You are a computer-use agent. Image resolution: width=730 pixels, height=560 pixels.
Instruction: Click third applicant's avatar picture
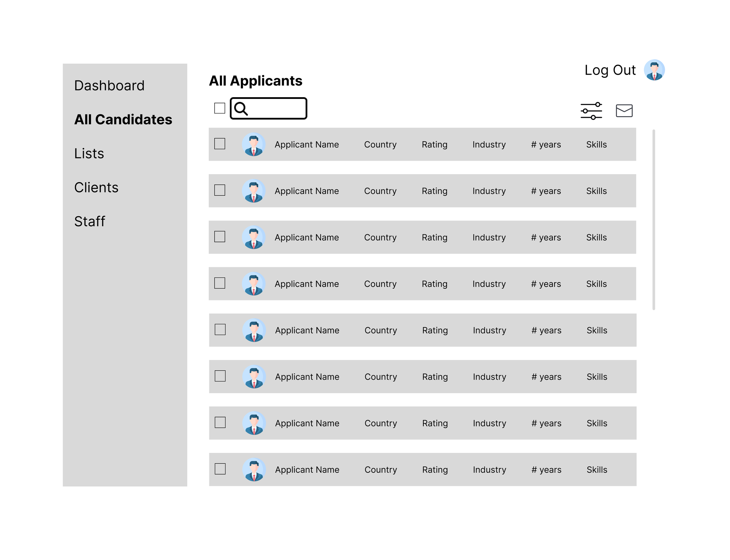pos(253,237)
